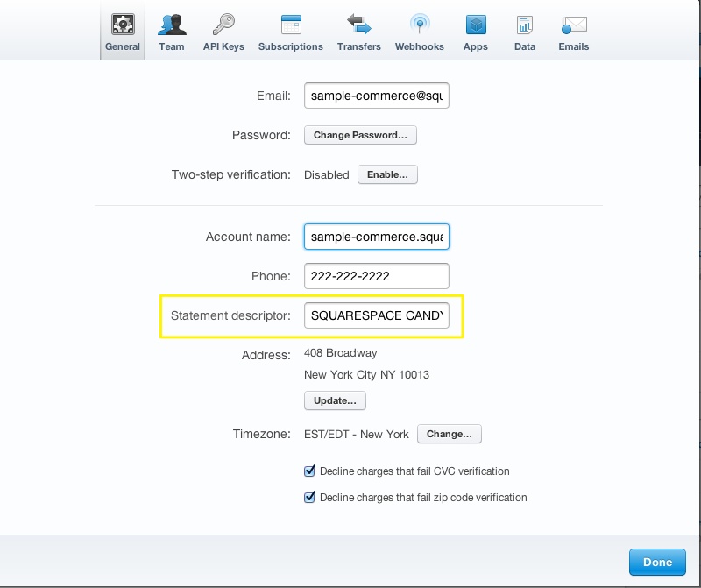The height and width of the screenshot is (588, 701).
Task: Open the Data chart icon
Action: pos(525,25)
